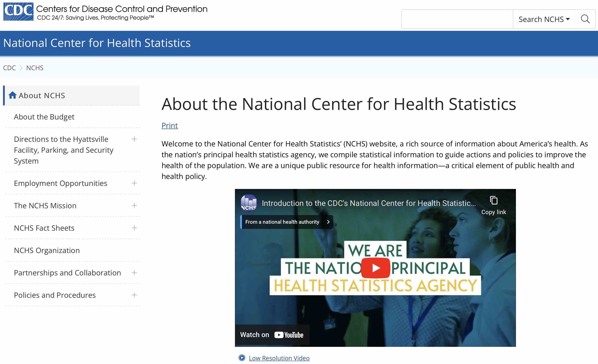Expand The NCHS Mission section

click(134, 205)
